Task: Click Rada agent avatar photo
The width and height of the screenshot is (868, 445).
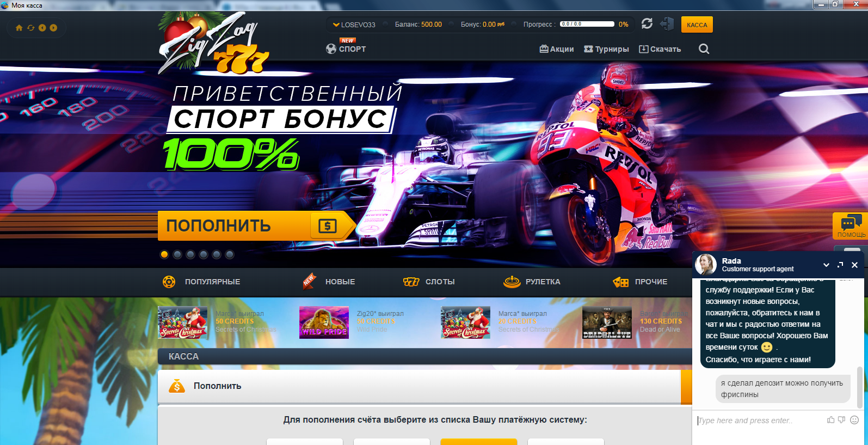Action: pyautogui.click(x=706, y=264)
